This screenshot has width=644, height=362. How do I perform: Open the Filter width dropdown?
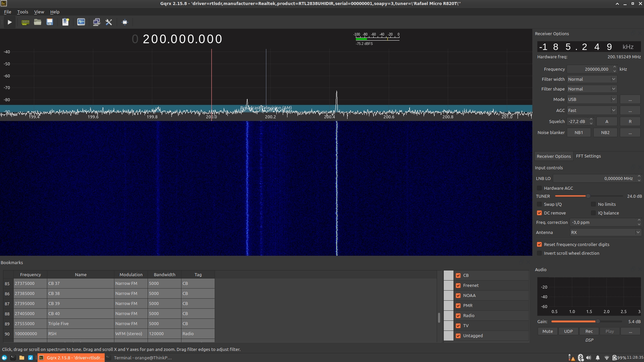[x=592, y=79]
